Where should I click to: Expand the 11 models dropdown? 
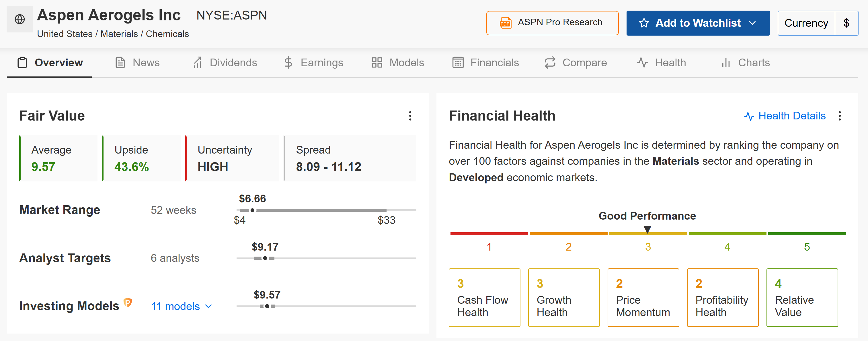[x=182, y=306]
